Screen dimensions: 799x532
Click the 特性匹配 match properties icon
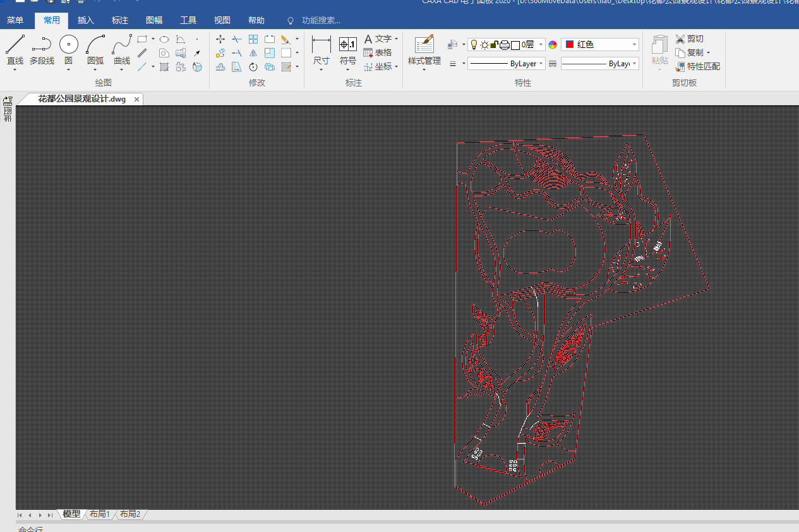pyautogui.click(x=680, y=66)
